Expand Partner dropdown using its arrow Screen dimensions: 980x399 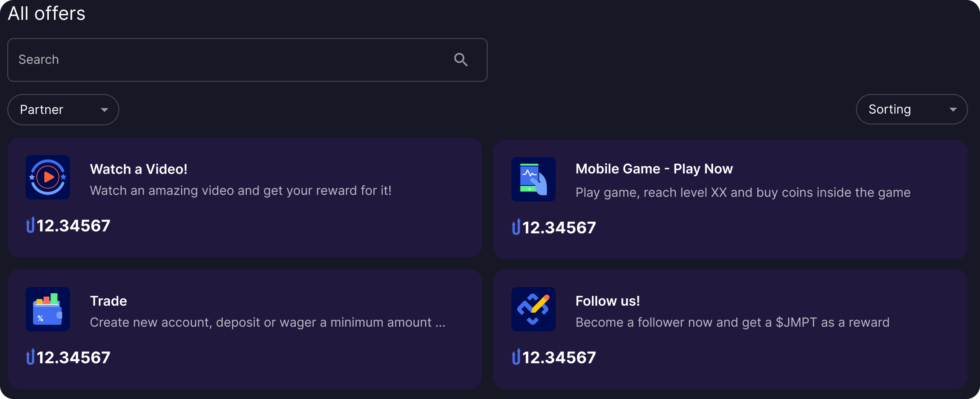(104, 110)
